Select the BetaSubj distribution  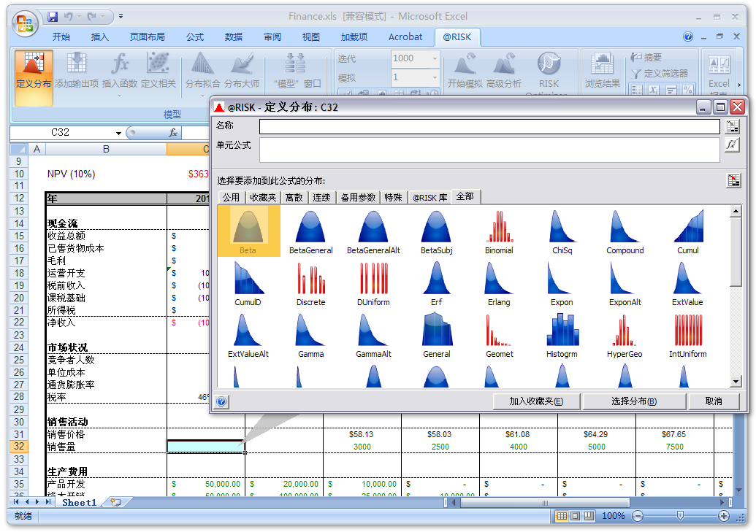[x=436, y=231]
